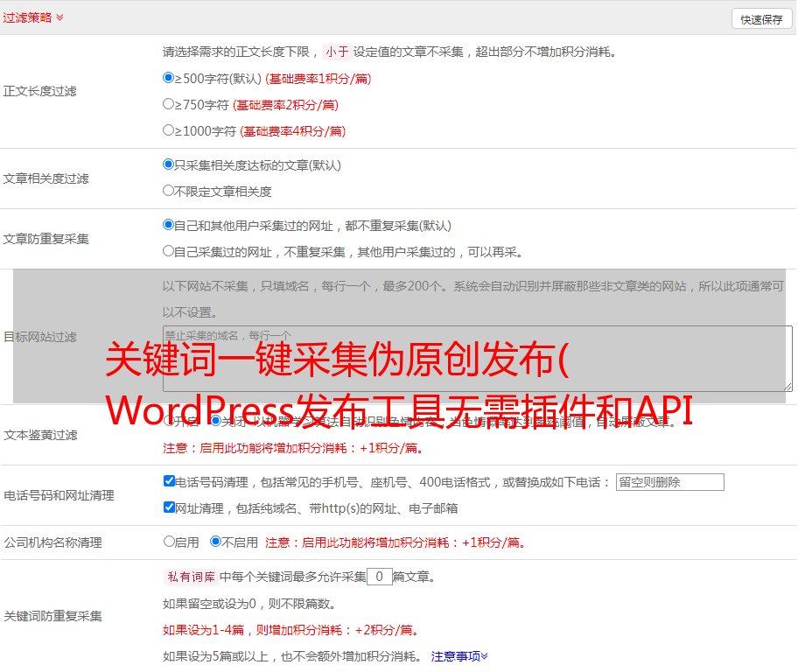798x672 pixels.
Task: Select 不启用 for 公司机构名称清理
Action: (x=215, y=542)
